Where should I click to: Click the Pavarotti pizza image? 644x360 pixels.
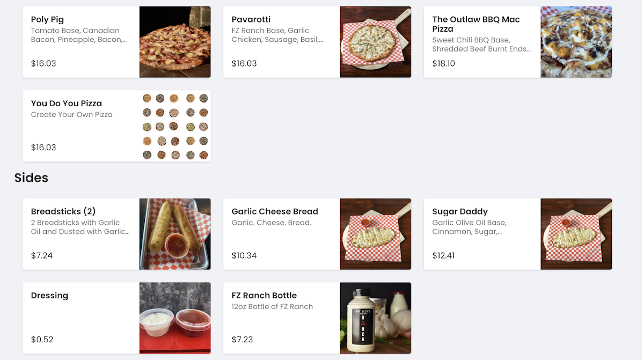(x=376, y=42)
